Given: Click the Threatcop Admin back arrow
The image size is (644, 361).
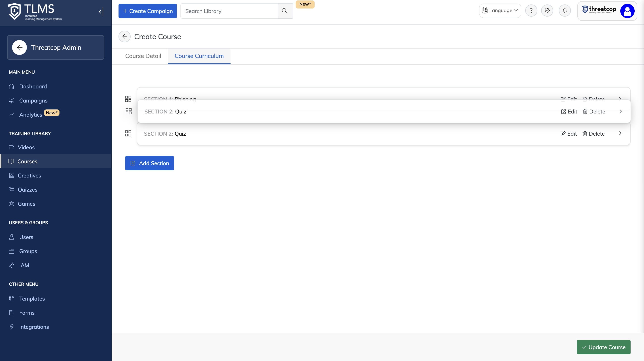Looking at the screenshot, I should click(x=19, y=47).
